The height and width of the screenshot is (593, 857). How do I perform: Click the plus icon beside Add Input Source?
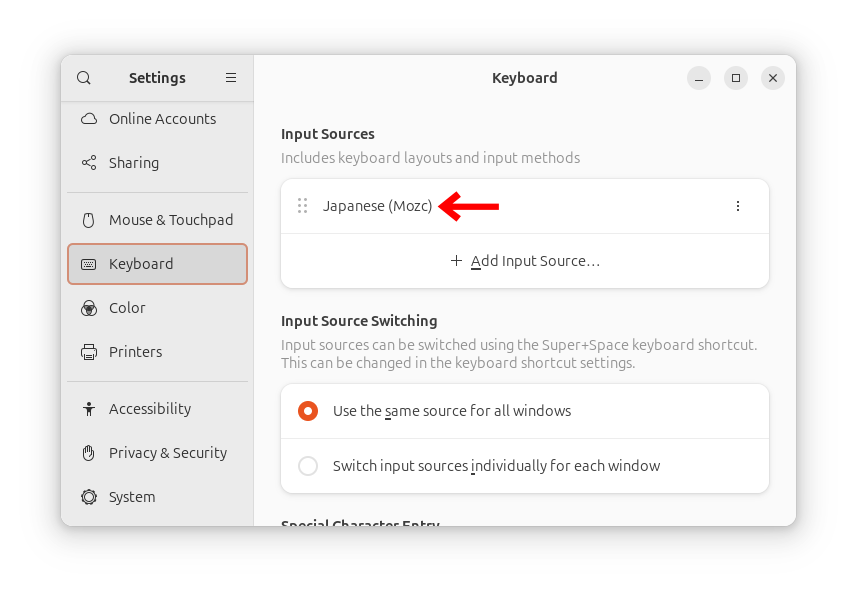pos(456,261)
